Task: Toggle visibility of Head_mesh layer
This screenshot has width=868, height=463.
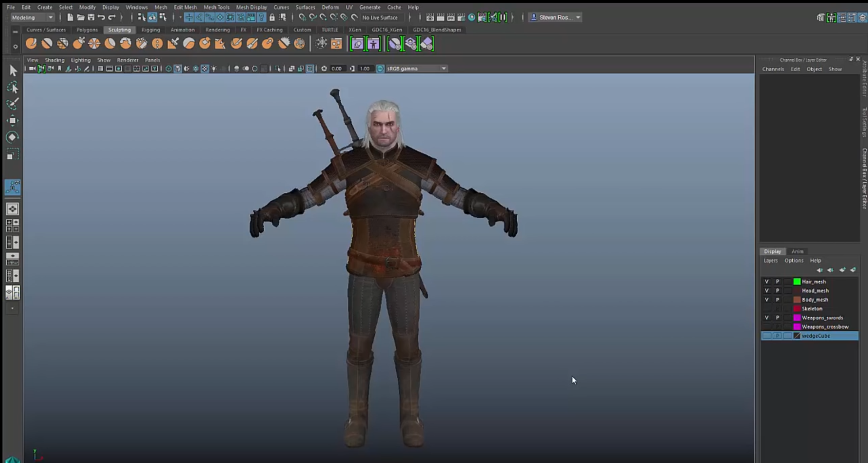Action: click(767, 291)
